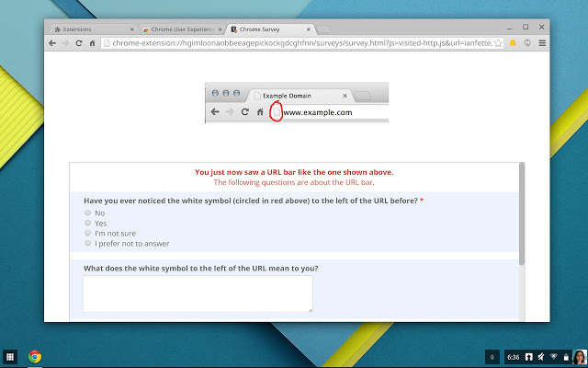Click the white symbol meaning text box
This screenshot has width=588, height=368.
tap(198, 294)
